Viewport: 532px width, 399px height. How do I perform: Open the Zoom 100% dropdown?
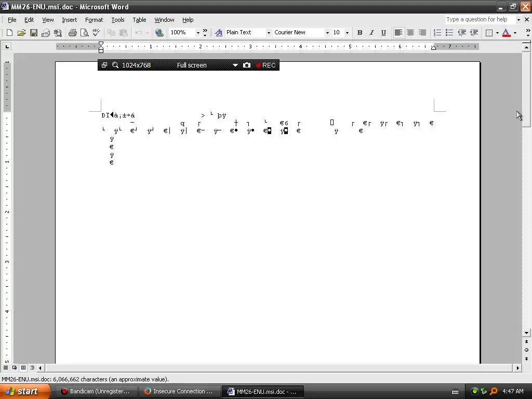tap(198, 33)
